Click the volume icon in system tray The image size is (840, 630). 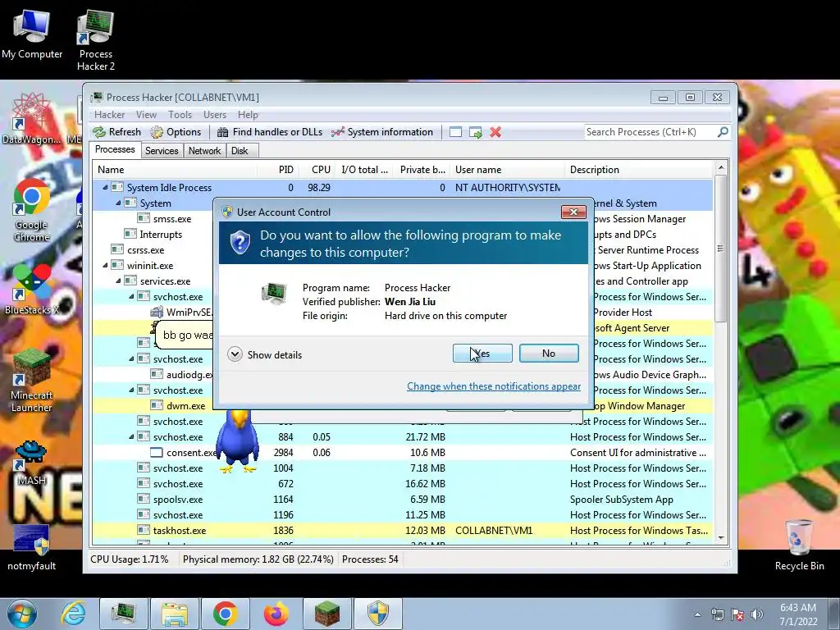click(x=757, y=614)
